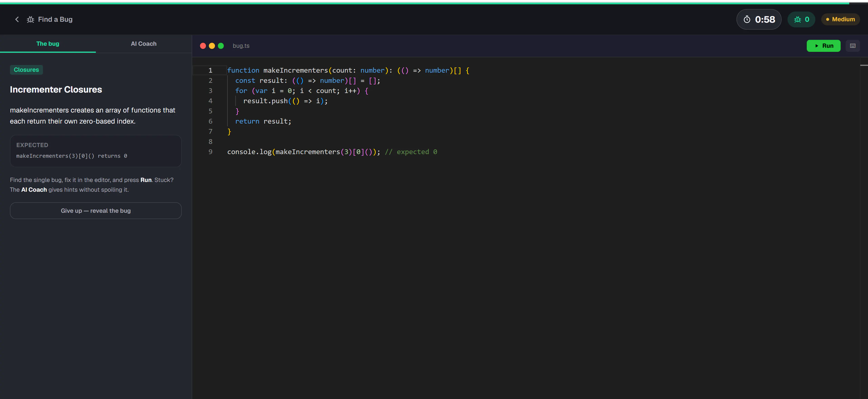Click line number 3 in the gutter

(x=210, y=91)
